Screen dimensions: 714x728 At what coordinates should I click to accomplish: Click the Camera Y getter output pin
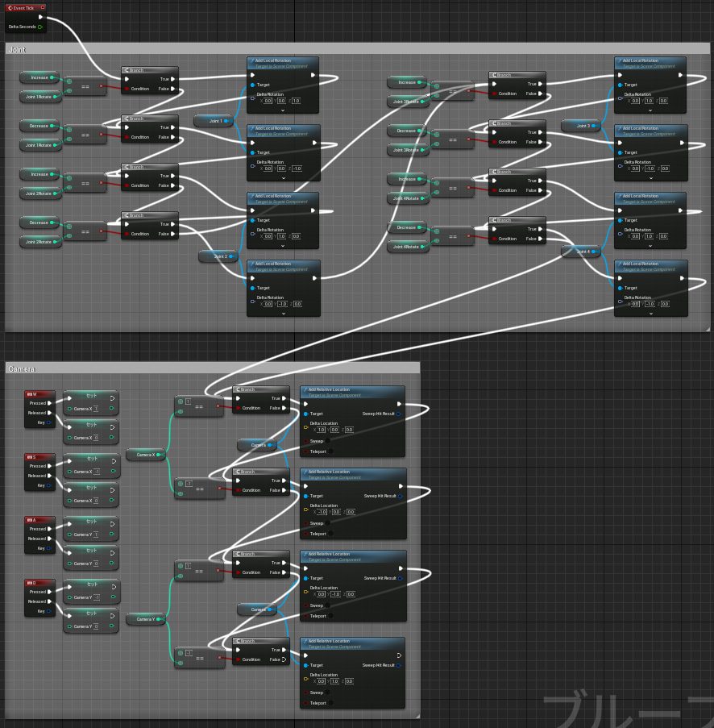pyautogui.click(x=158, y=619)
